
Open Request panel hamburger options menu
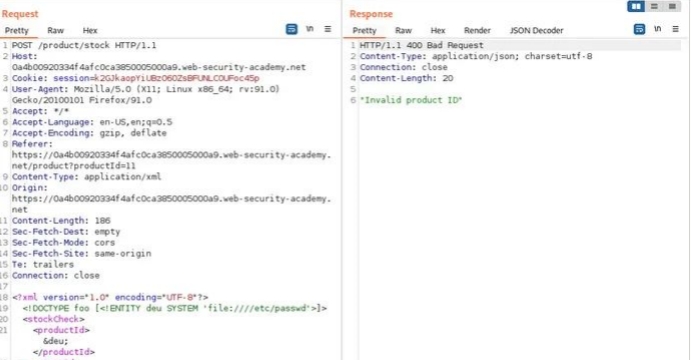327,29
